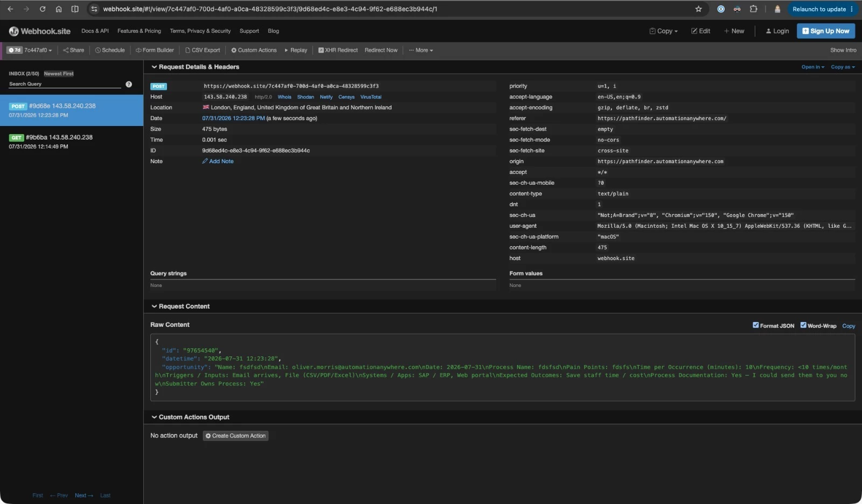862x504 pixels.
Task: Open the browser profile avatar icon
Action: (777, 9)
